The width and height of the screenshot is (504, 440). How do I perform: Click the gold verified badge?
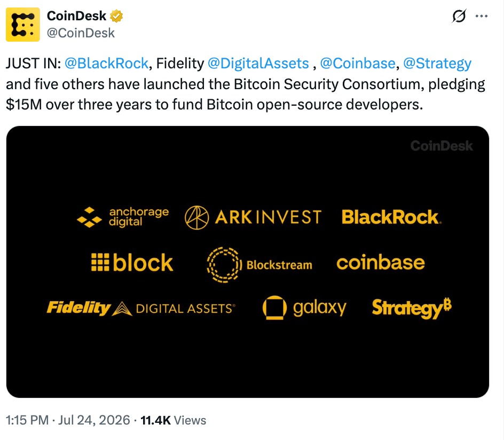pyautogui.click(x=116, y=15)
